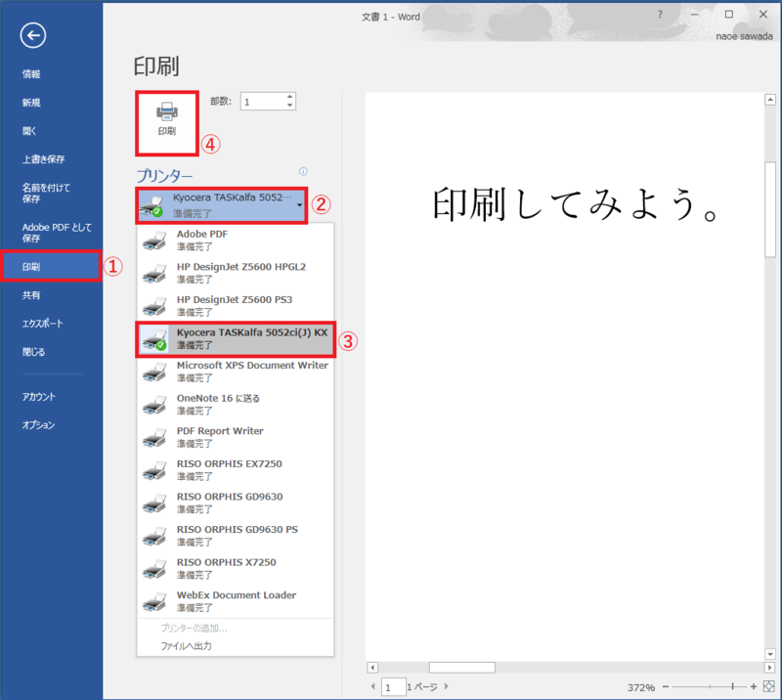Go to previous preview page
Viewport: 782px width, 700px height.
[x=372, y=686]
